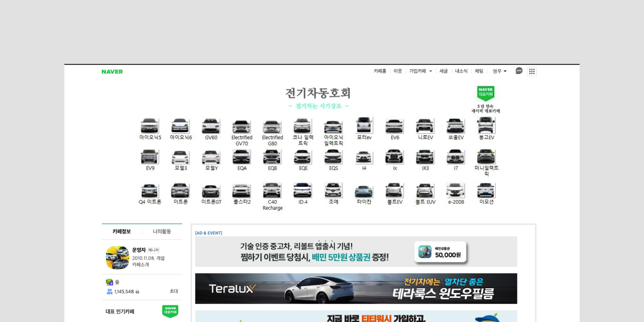The height and width of the screenshot is (322, 644).
Task: Select the 미니일렉트릭 car icon
Action: pos(486,156)
